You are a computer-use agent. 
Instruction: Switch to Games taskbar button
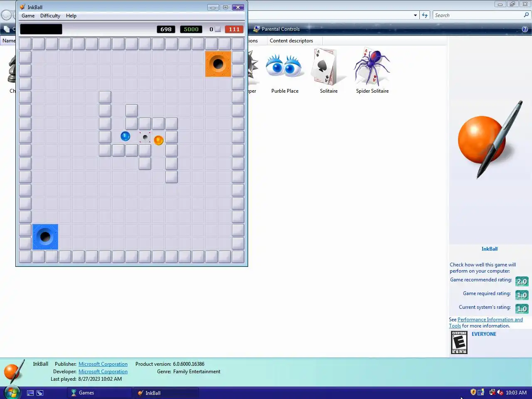pyautogui.click(x=100, y=393)
